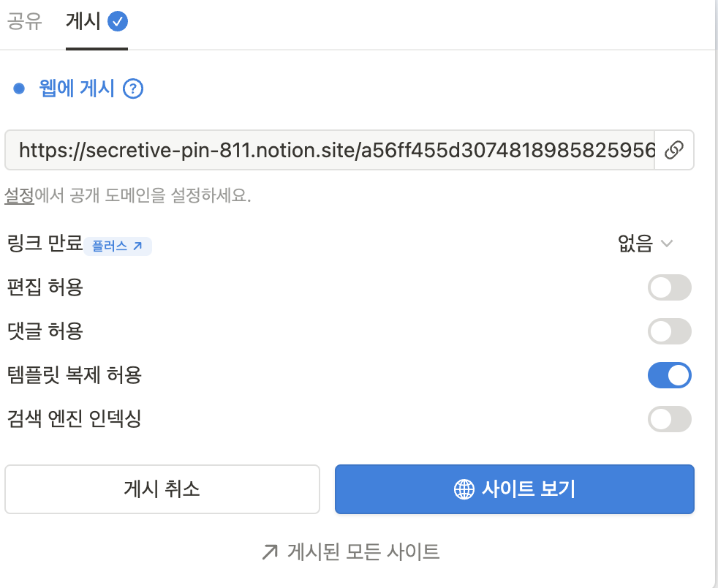This screenshot has height=588, width=718.
Task: Click the published notion.site URL field
Action: [330, 150]
